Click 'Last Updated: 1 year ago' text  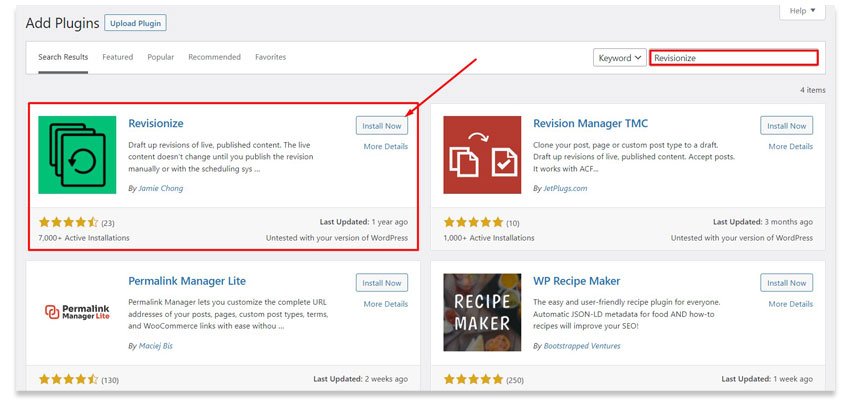pyautogui.click(x=364, y=222)
